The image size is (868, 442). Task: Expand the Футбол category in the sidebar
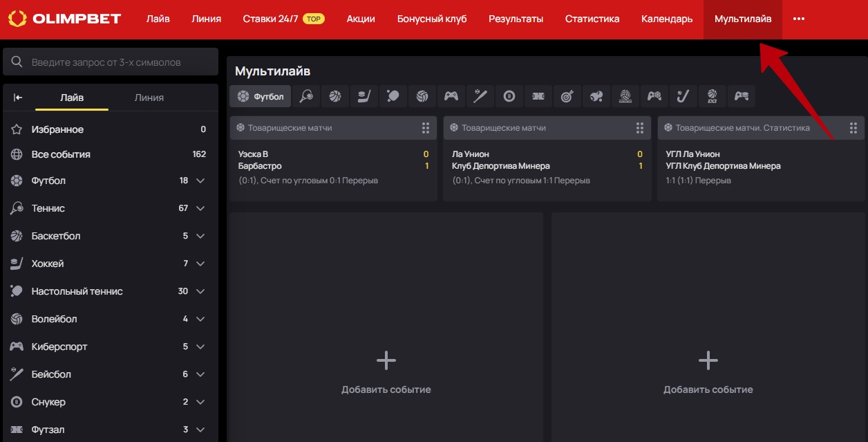[x=200, y=181]
